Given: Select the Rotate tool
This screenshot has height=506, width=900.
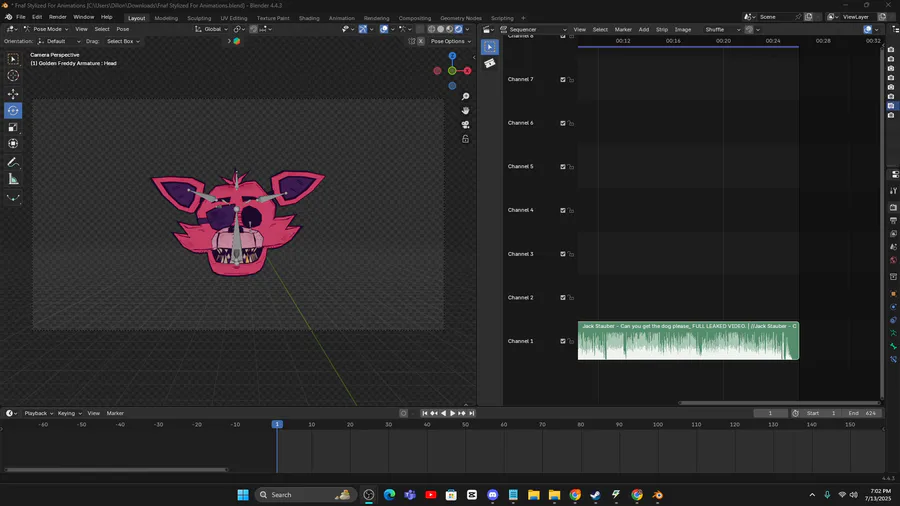Looking at the screenshot, I should tap(13, 111).
